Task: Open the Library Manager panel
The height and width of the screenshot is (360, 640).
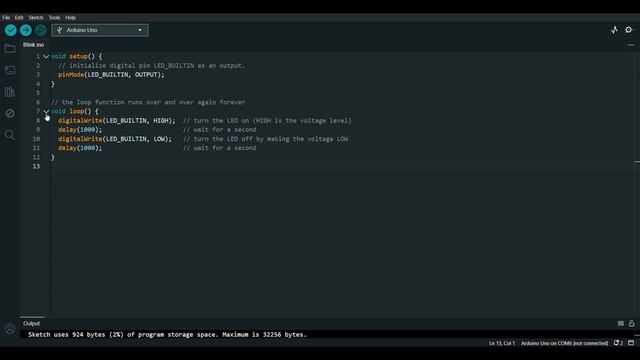Action: pos(10,92)
